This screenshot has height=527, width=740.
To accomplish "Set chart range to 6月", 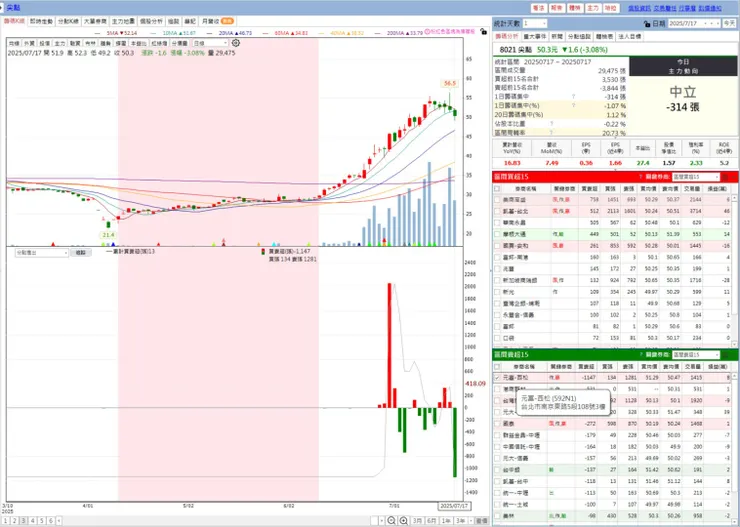I will pyautogui.click(x=431, y=521).
